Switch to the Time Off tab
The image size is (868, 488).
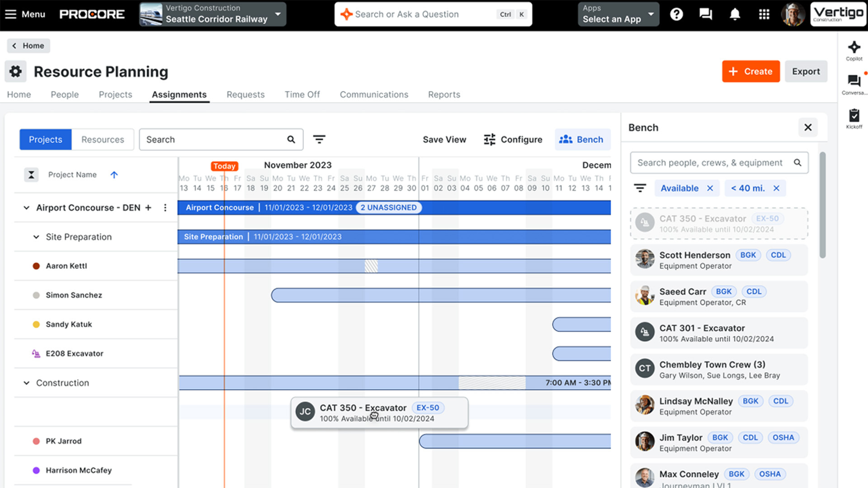[302, 94]
